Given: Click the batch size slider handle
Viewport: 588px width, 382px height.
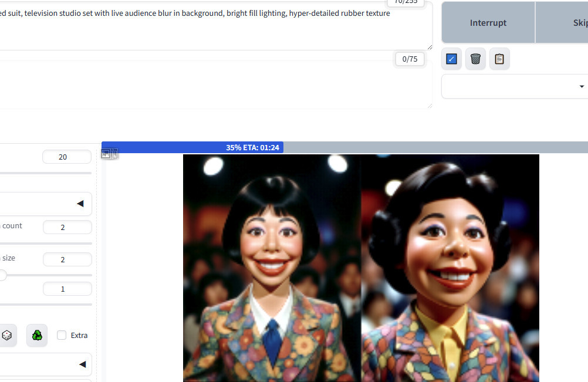Looking at the screenshot, I should click(2, 275).
